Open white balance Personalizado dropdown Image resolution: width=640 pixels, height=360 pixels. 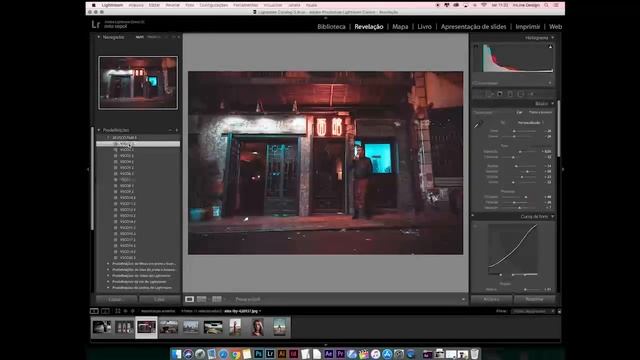pyautogui.click(x=531, y=122)
